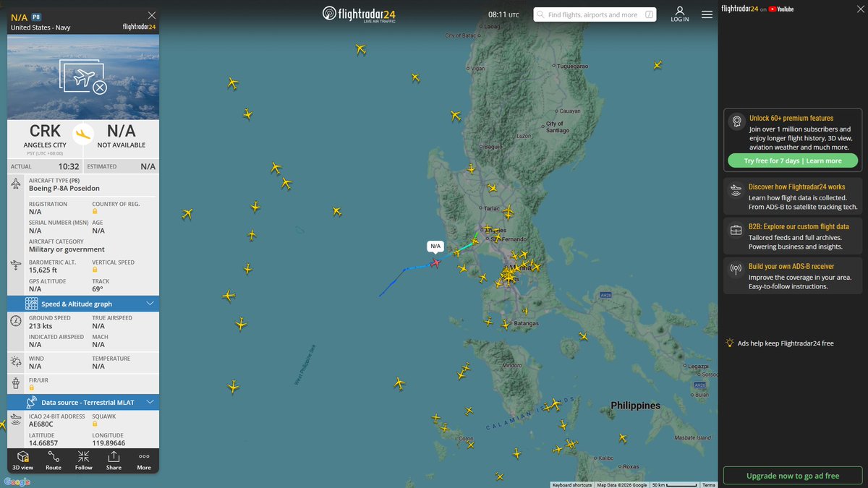
Task: Click Try free for 7 days button
Action: pos(793,160)
